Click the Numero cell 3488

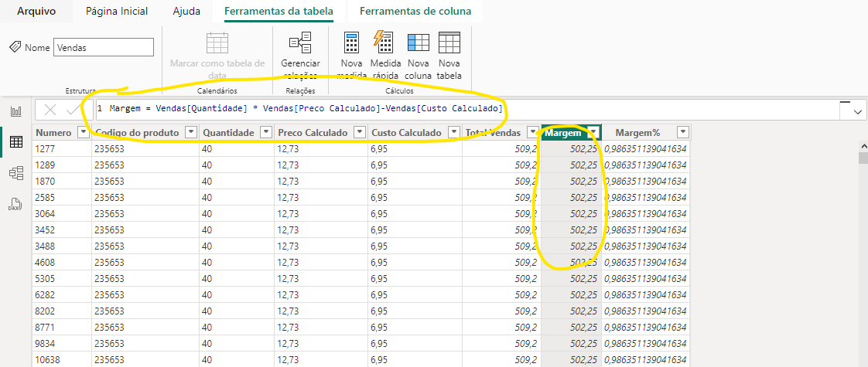(x=63, y=246)
